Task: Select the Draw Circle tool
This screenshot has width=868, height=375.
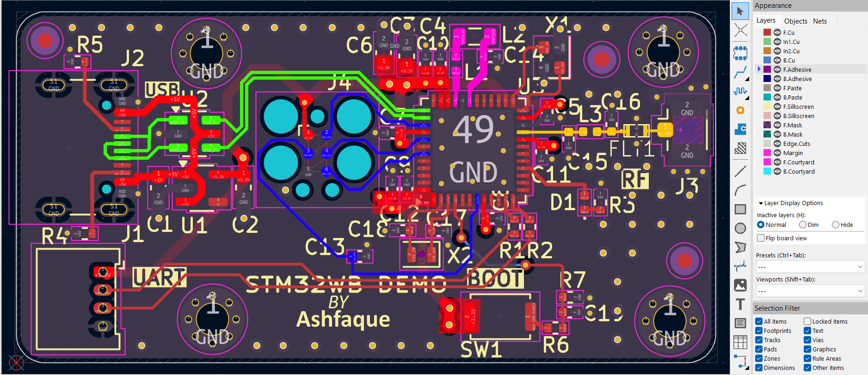Action: 740,228
